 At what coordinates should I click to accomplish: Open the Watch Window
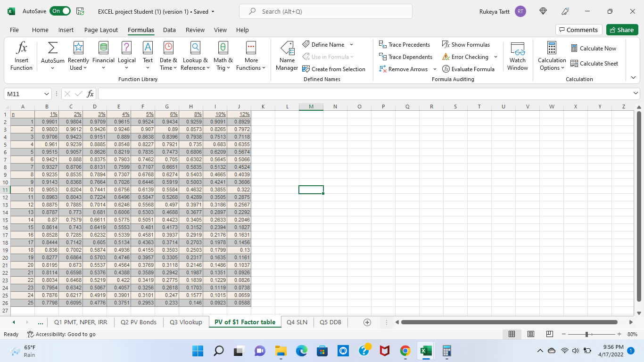tap(517, 56)
